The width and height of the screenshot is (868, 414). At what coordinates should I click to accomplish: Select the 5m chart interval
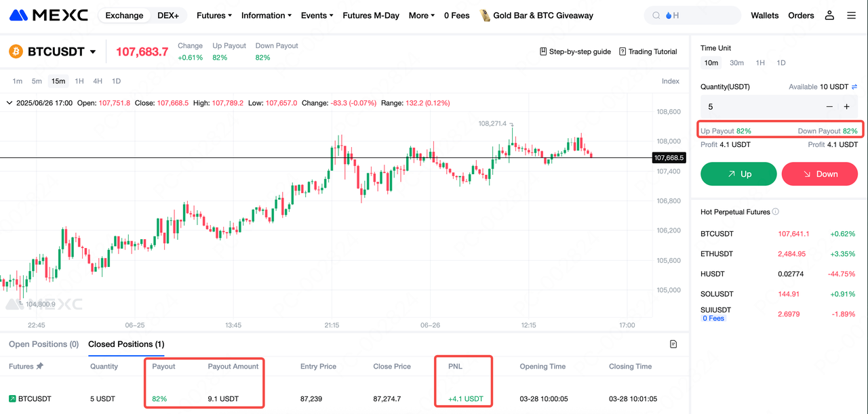[37, 81]
